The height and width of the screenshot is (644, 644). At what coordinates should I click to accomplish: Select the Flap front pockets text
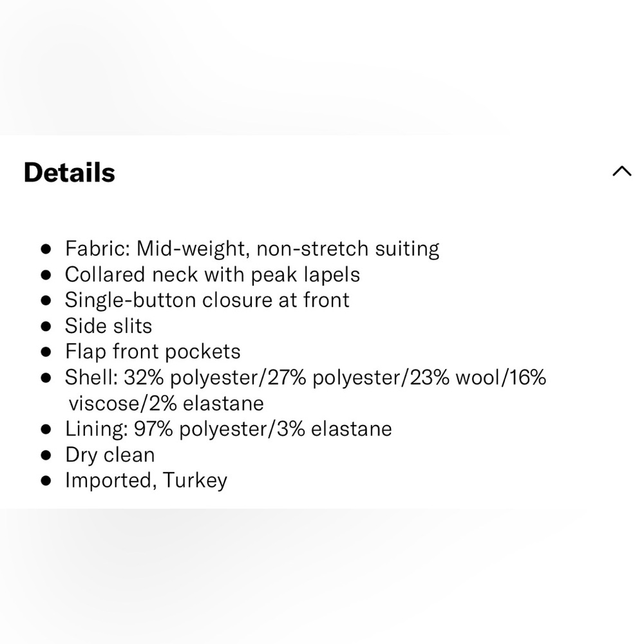153,352
